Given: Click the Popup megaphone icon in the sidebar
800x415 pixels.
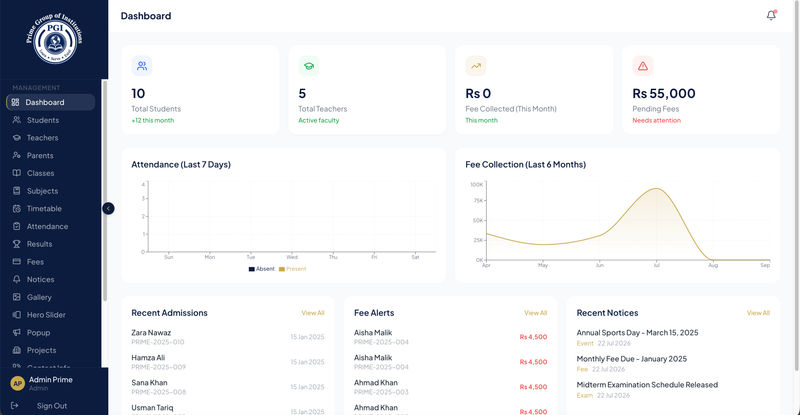Looking at the screenshot, I should 17,332.
